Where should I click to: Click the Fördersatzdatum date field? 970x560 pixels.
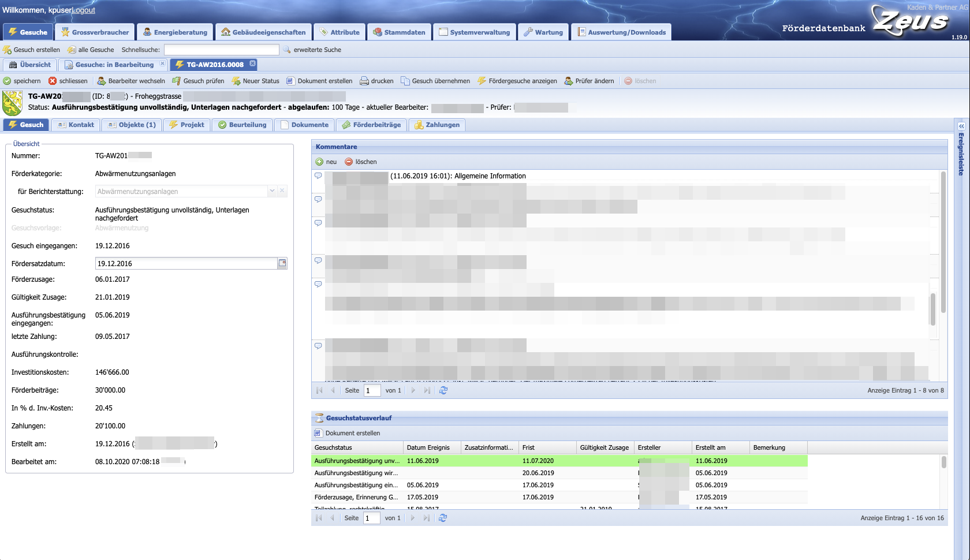[x=186, y=263]
